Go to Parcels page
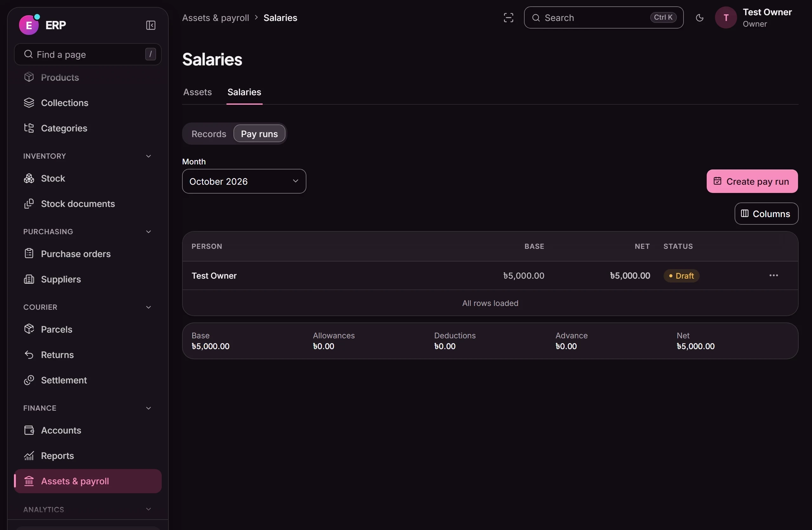 tap(88, 329)
